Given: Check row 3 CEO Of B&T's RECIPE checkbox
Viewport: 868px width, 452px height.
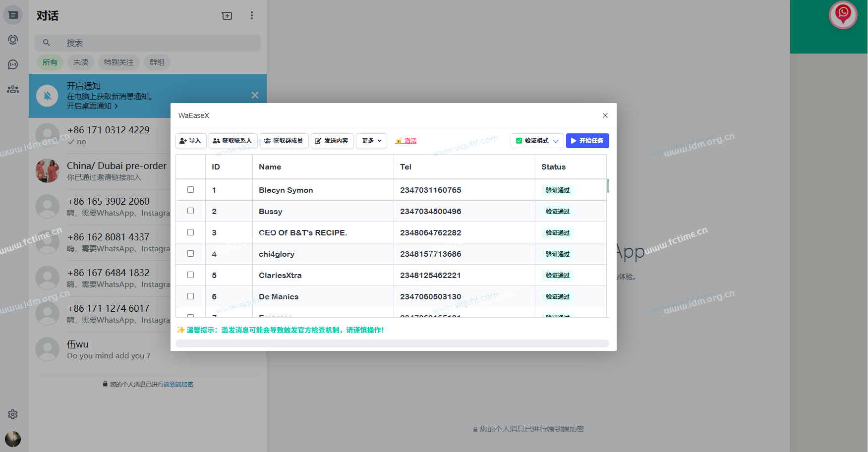Looking at the screenshot, I should [190, 232].
